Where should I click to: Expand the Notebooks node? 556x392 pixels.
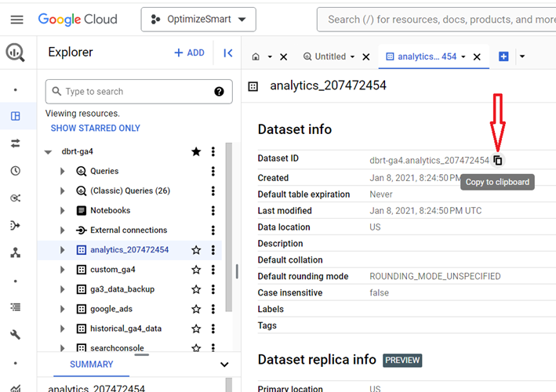tap(63, 211)
